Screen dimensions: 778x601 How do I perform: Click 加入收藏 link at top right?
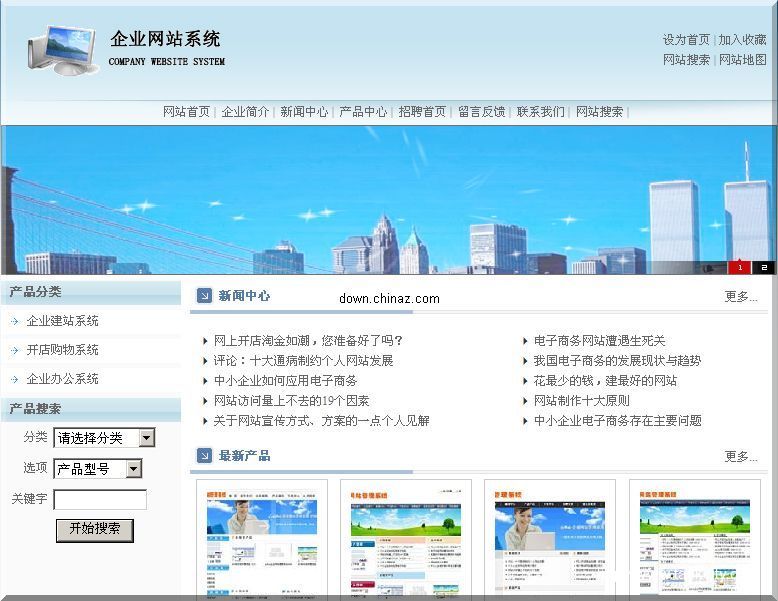tap(742, 40)
